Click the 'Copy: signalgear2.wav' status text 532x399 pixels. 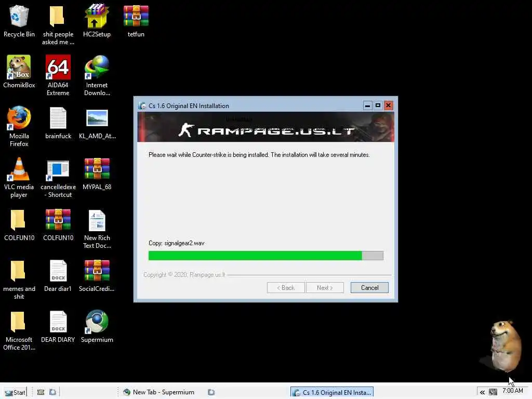177,243
